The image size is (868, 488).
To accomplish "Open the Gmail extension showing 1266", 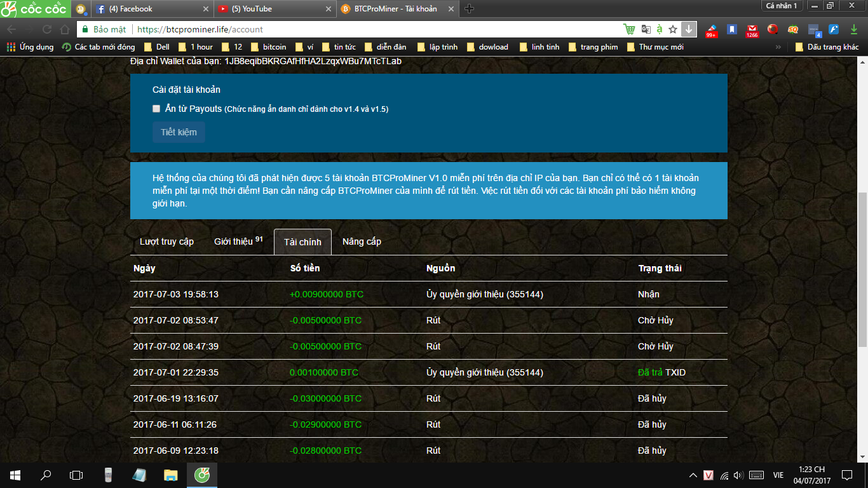I will [752, 30].
